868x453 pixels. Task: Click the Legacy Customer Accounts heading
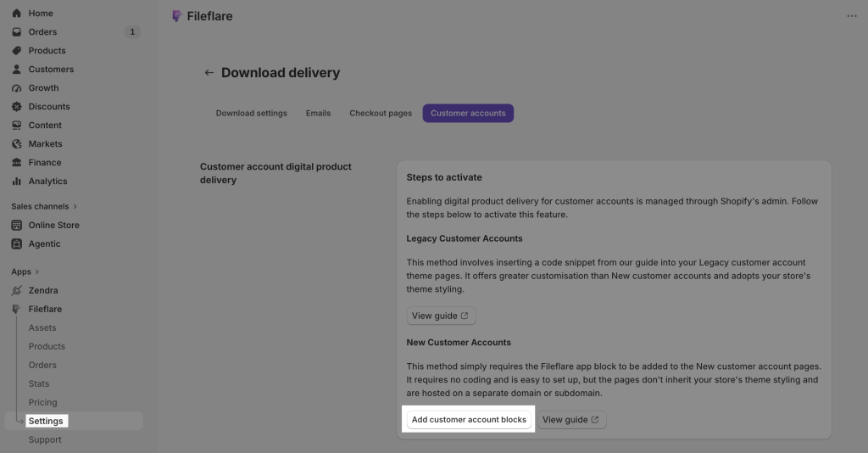click(465, 238)
